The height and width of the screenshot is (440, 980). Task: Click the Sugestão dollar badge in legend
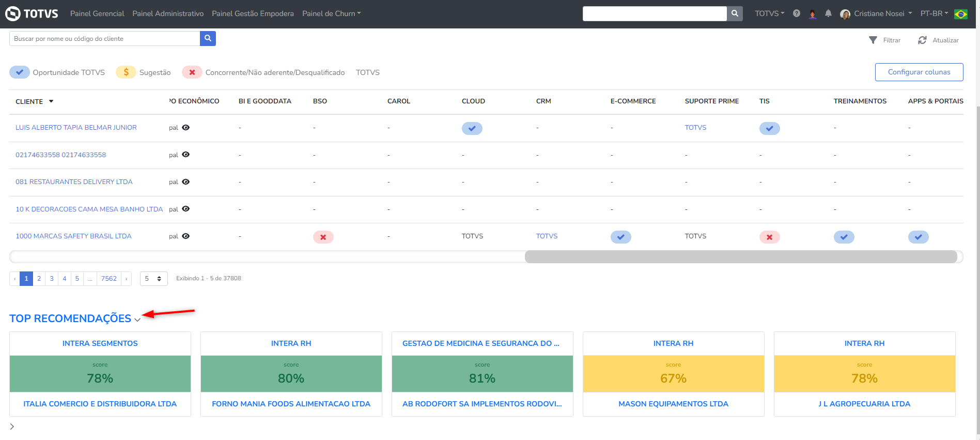coord(126,72)
